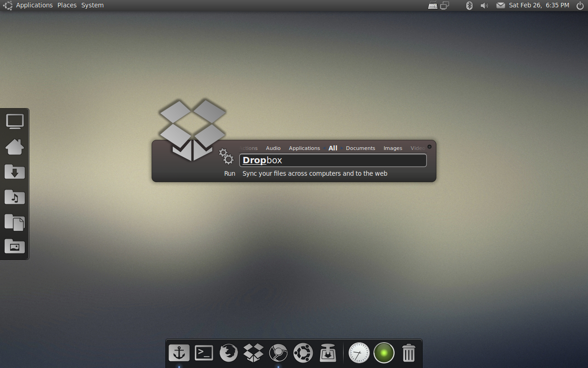Click the date and time in panel

[539, 6]
